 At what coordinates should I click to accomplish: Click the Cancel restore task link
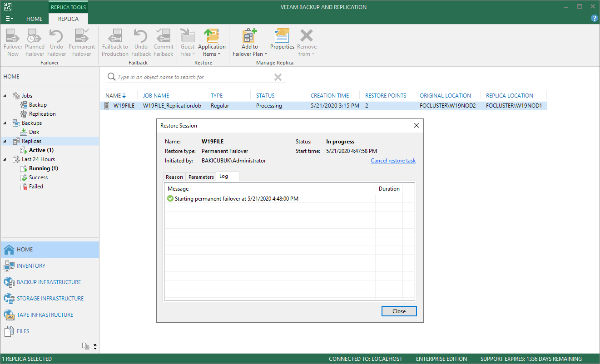tap(393, 161)
